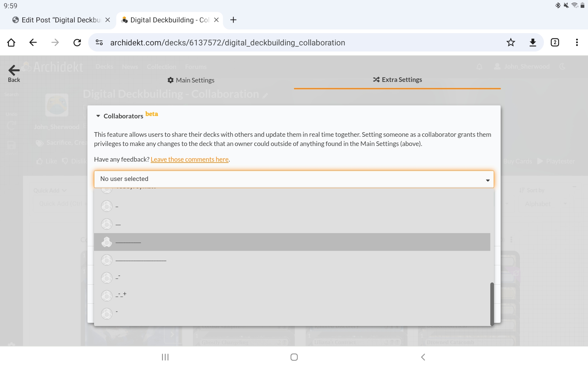Switch to Main Settings tab

pyautogui.click(x=191, y=80)
